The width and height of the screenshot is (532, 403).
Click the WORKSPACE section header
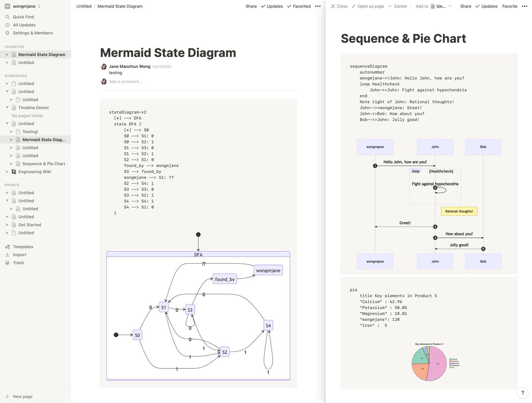(x=16, y=76)
